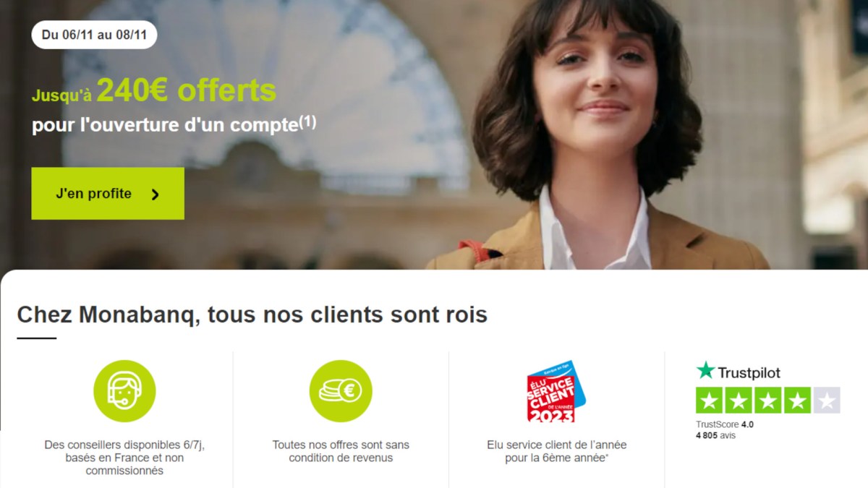Click the 240€ offerts headline
Image resolution: width=868 pixels, height=488 pixels.
[186, 91]
